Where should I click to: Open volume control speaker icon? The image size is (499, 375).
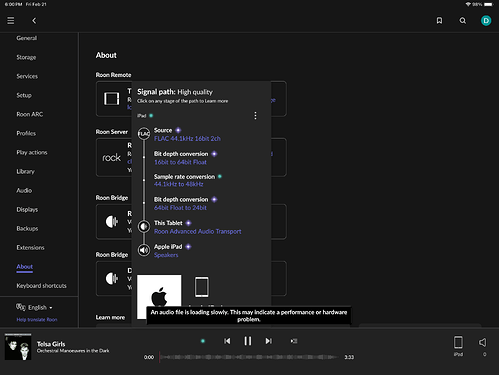[x=483, y=342]
